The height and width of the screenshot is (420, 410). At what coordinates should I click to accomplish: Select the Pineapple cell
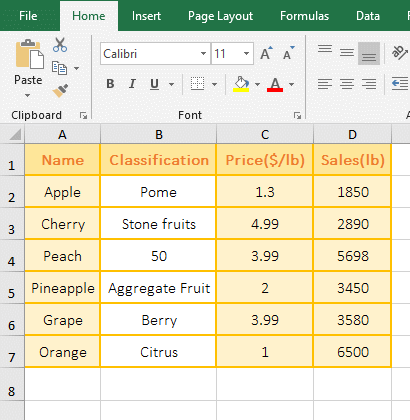(x=62, y=288)
